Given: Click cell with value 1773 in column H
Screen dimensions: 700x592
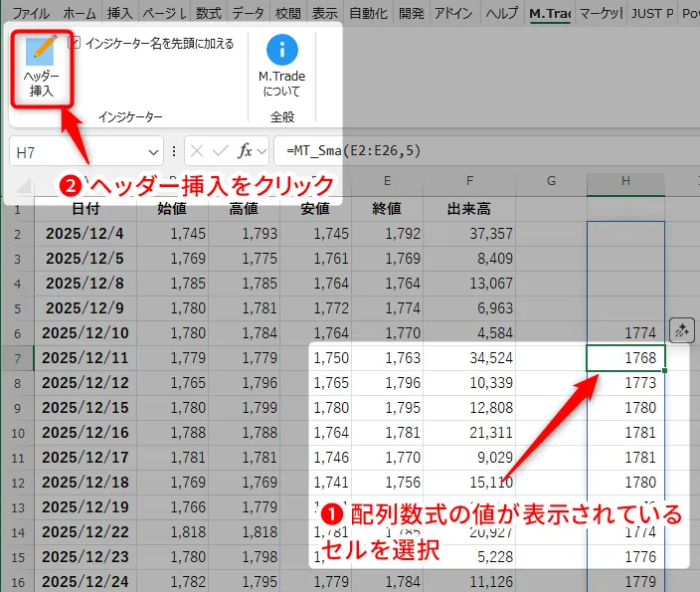Looking at the screenshot, I should (625, 383).
